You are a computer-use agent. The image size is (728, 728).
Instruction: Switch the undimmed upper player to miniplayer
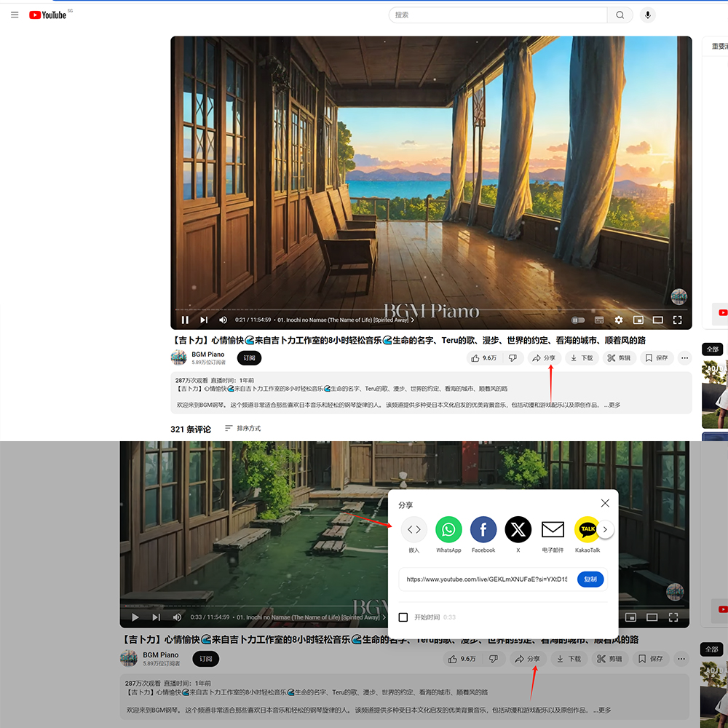[x=638, y=320]
